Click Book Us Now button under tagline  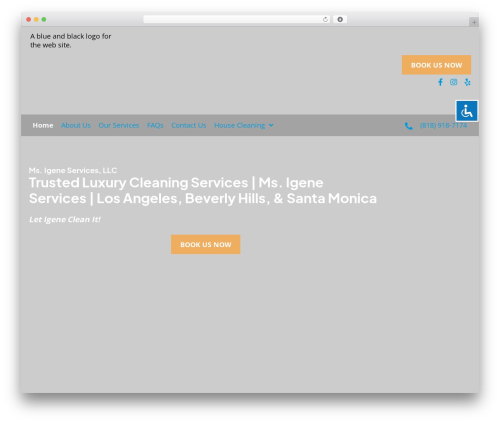pyautogui.click(x=206, y=244)
